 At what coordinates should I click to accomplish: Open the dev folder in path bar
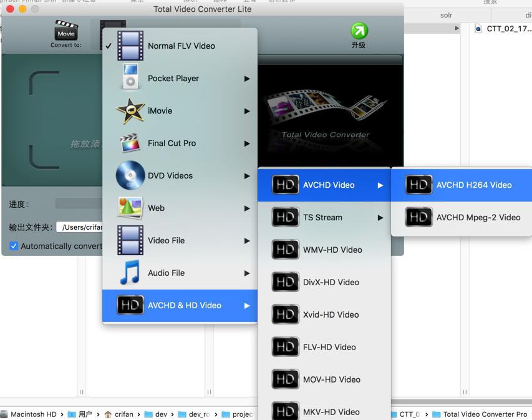click(156, 414)
